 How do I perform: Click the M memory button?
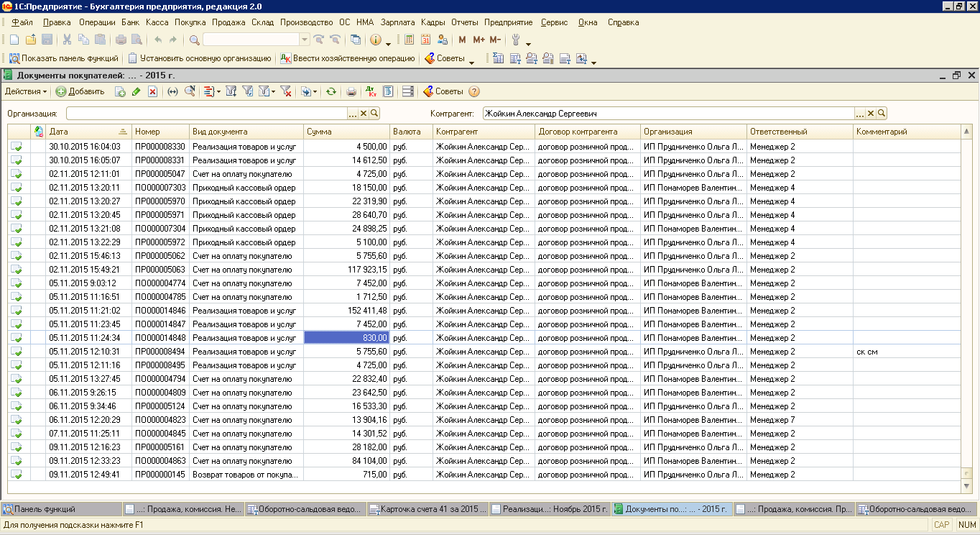462,40
